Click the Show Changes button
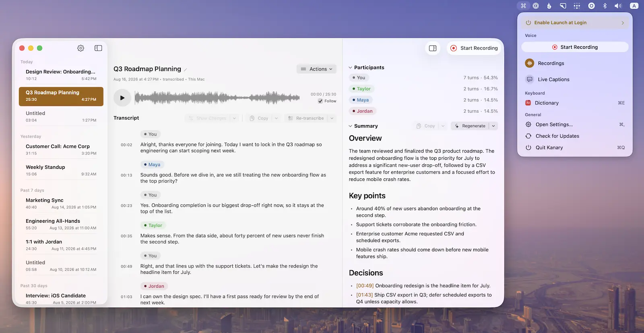 click(208, 118)
